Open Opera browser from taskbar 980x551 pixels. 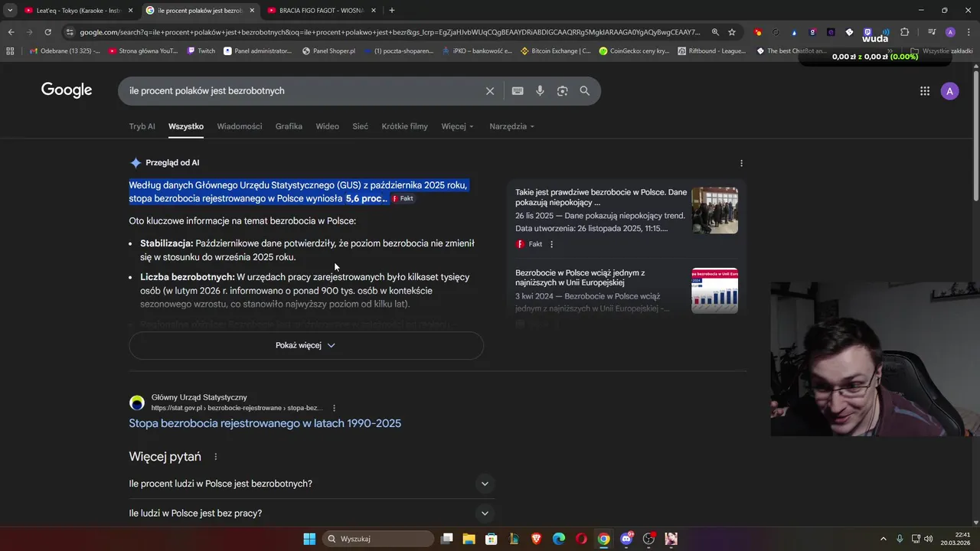[581, 539]
